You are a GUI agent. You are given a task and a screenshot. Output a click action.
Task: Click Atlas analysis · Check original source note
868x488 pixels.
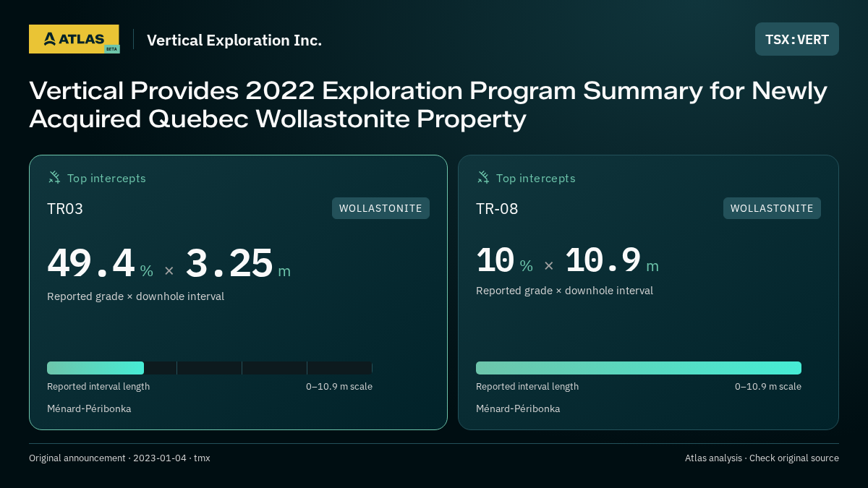[x=762, y=458]
